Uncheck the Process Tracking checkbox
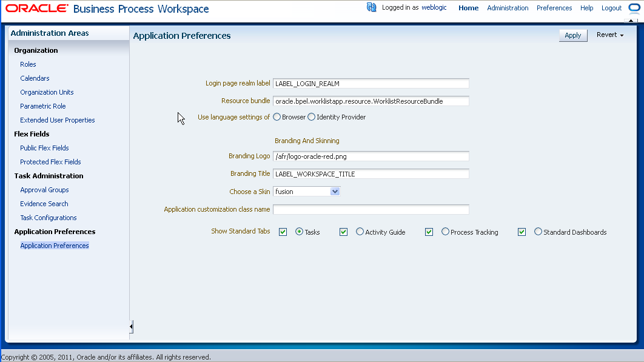This screenshot has height=362, width=644. [x=429, y=232]
